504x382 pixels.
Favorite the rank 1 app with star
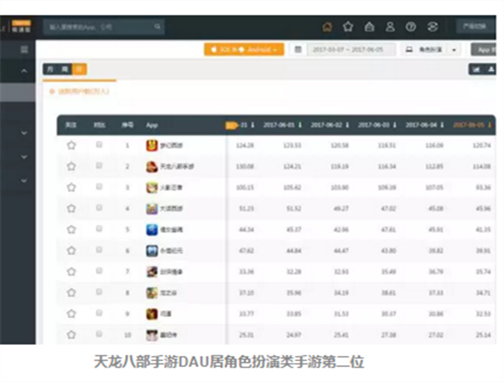coord(71,145)
